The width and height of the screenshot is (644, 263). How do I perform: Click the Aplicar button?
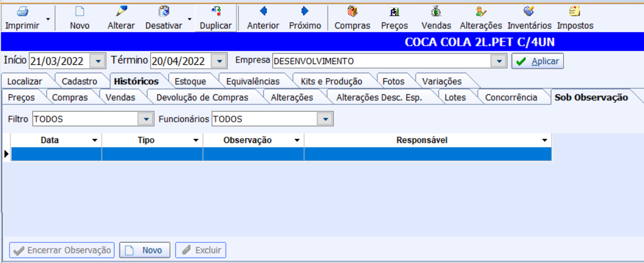tap(537, 61)
